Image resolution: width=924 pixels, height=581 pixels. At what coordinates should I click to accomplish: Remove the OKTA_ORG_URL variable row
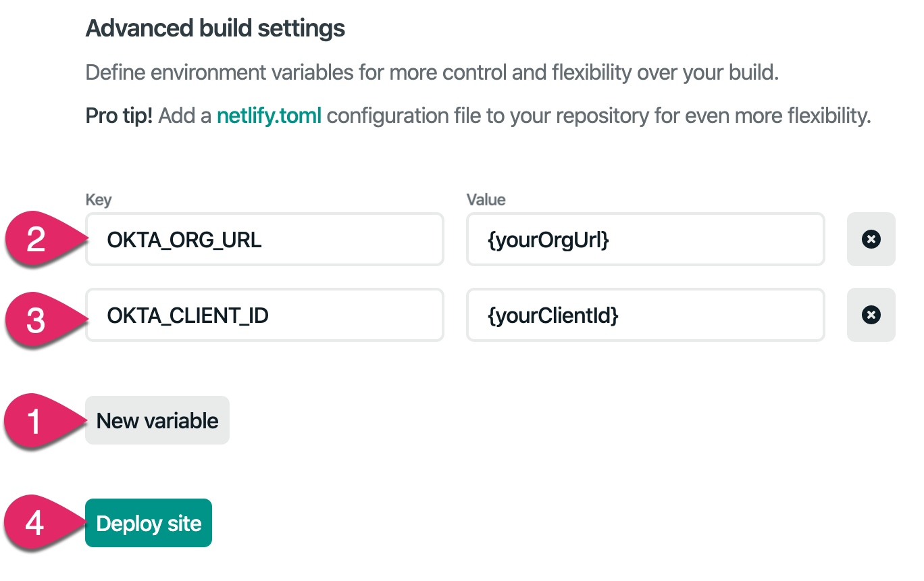pyautogui.click(x=871, y=239)
